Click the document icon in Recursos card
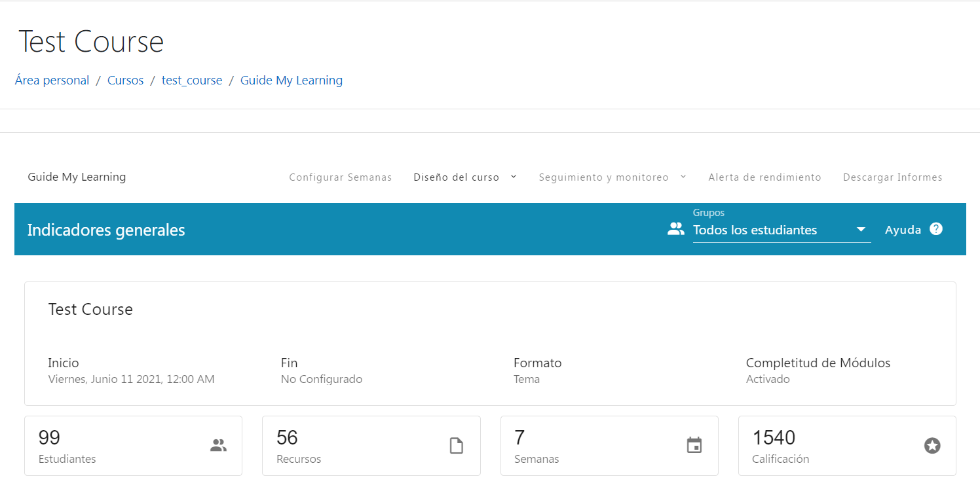The height and width of the screenshot is (489, 980). [456, 446]
